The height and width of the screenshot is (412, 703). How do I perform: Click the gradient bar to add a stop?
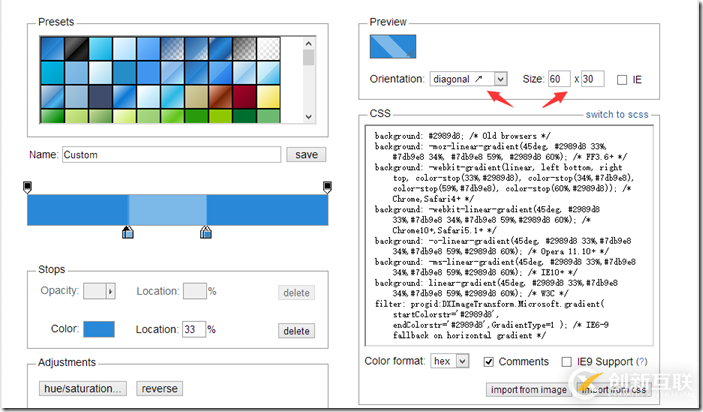pyautogui.click(x=178, y=210)
